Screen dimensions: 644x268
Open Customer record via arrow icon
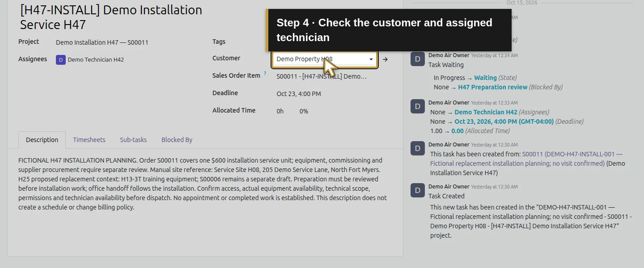click(385, 59)
